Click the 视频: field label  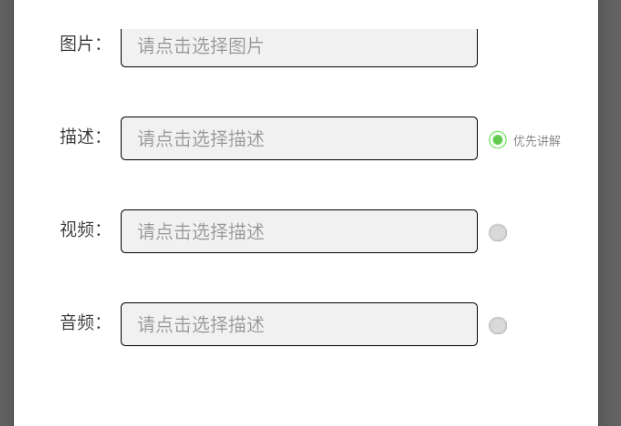81,230
